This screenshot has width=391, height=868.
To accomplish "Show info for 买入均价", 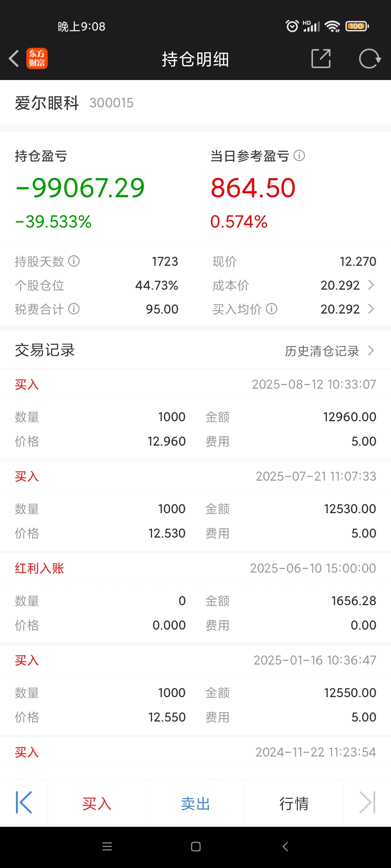I will [272, 309].
